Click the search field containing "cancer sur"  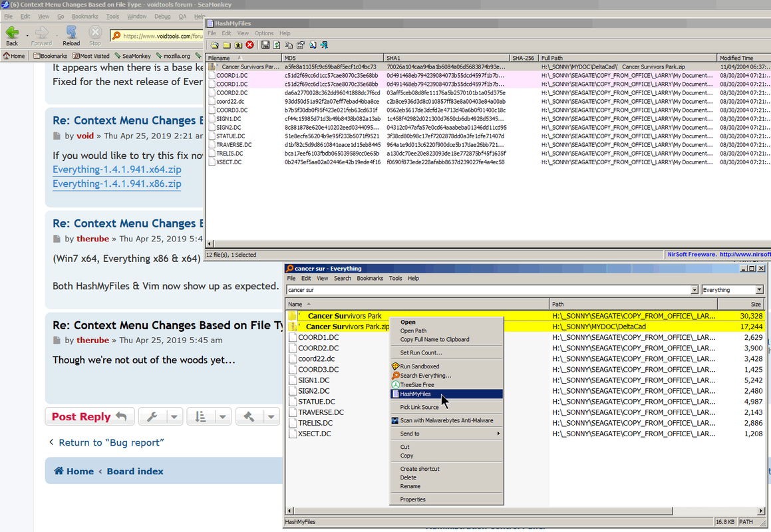[x=488, y=290]
